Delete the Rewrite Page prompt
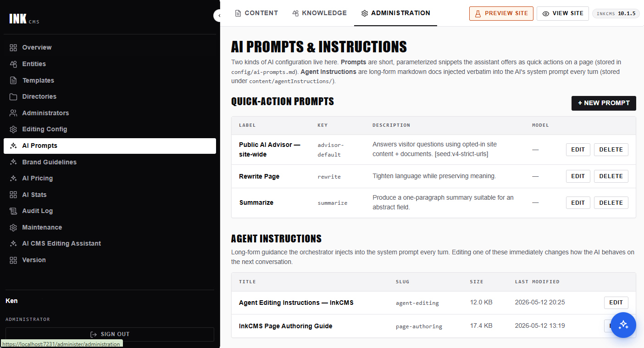The width and height of the screenshot is (644, 348). (611, 176)
